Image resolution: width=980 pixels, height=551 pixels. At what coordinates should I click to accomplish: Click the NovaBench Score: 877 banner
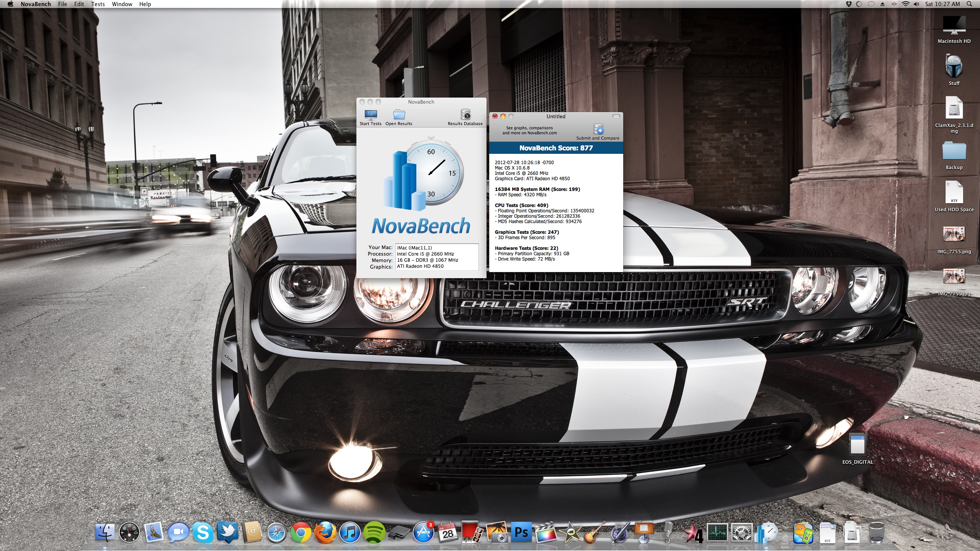(556, 148)
